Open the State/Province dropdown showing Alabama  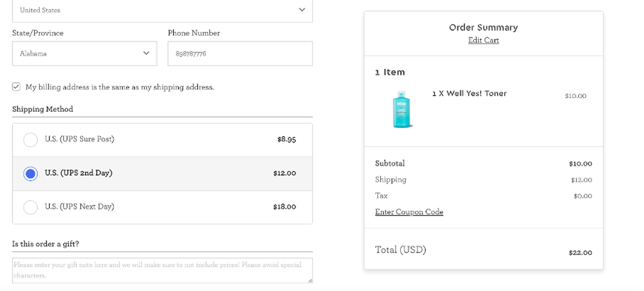pyautogui.click(x=85, y=53)
